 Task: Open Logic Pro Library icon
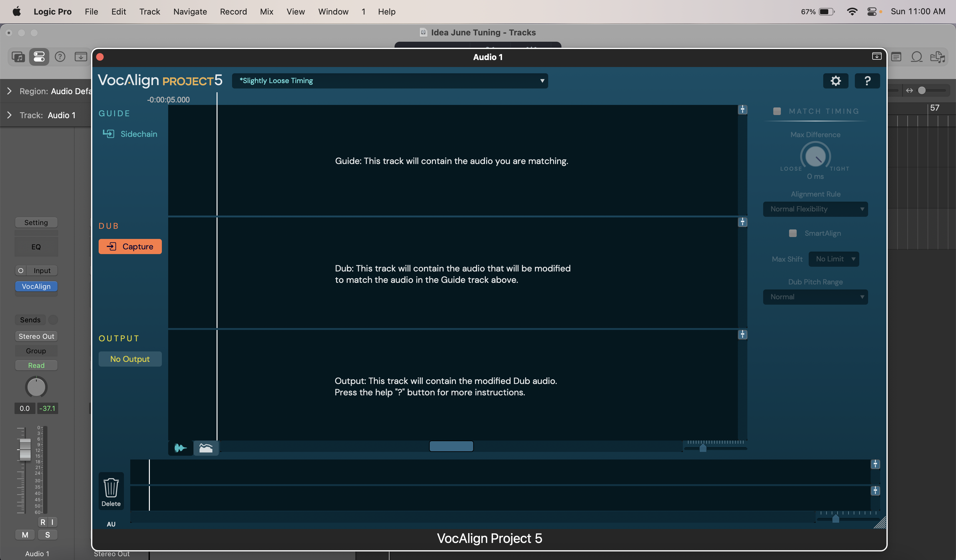18,57
